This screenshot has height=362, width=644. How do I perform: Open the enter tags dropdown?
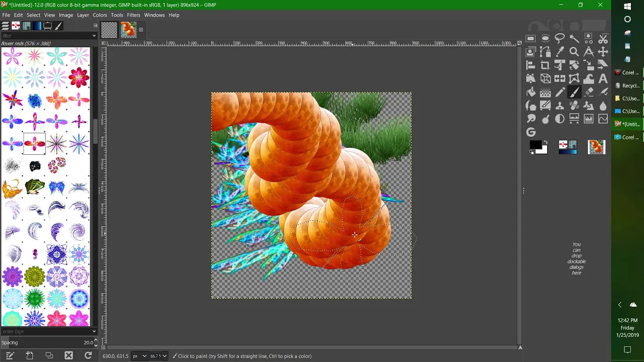(x=94, y=331)
